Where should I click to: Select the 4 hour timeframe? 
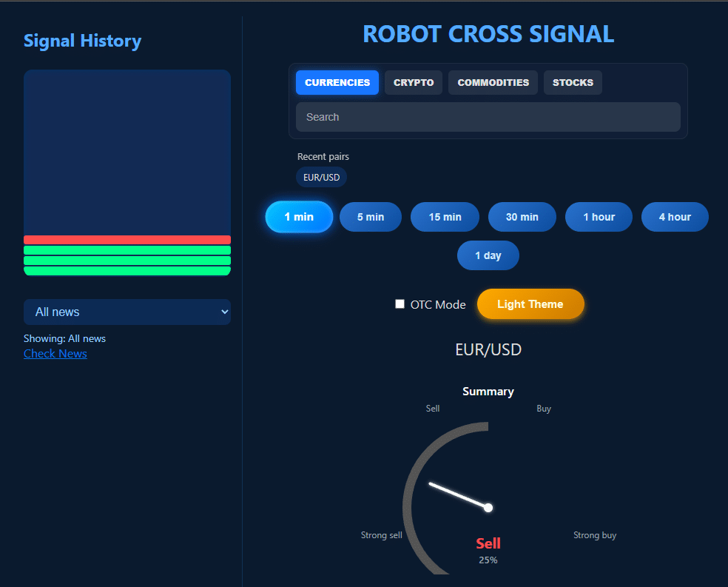[x=675, y=216]
